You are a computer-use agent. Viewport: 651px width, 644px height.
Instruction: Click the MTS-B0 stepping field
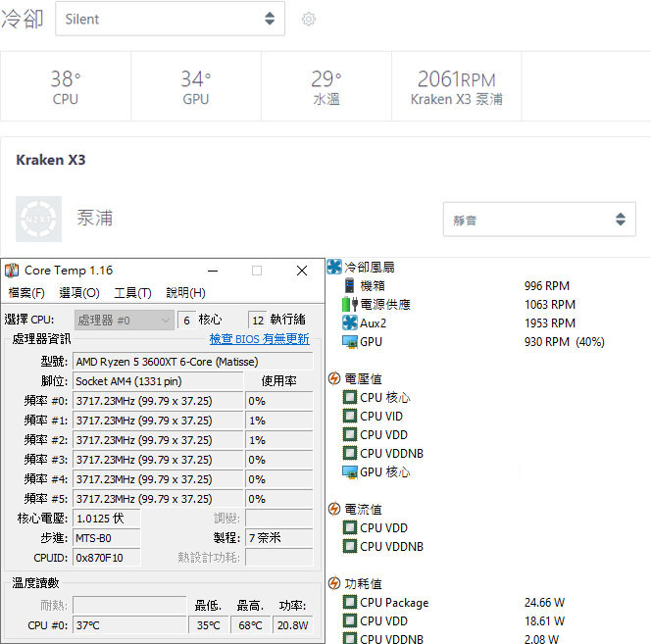tap(107, 538)
